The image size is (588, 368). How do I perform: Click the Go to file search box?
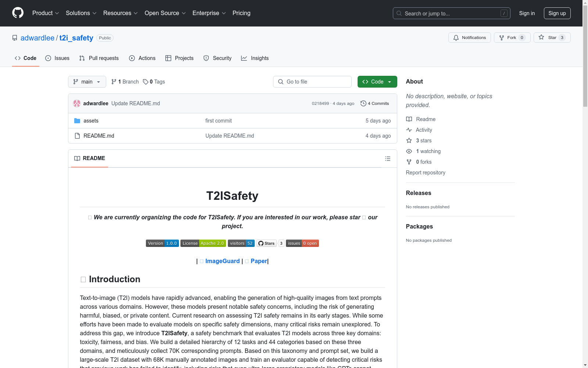[312, 82]
